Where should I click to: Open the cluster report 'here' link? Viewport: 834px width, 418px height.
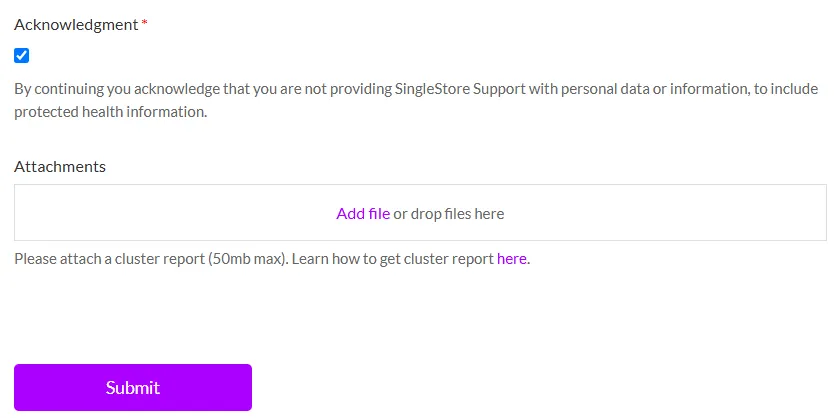[x=511, y=259]
